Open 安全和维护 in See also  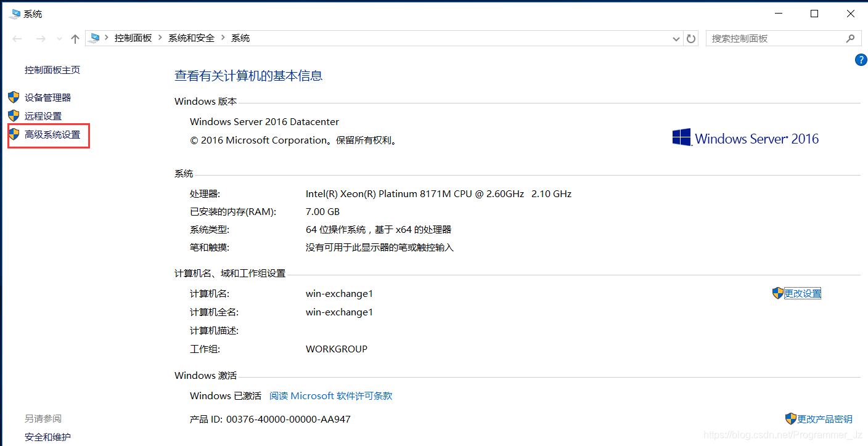[x=47, y=437]
